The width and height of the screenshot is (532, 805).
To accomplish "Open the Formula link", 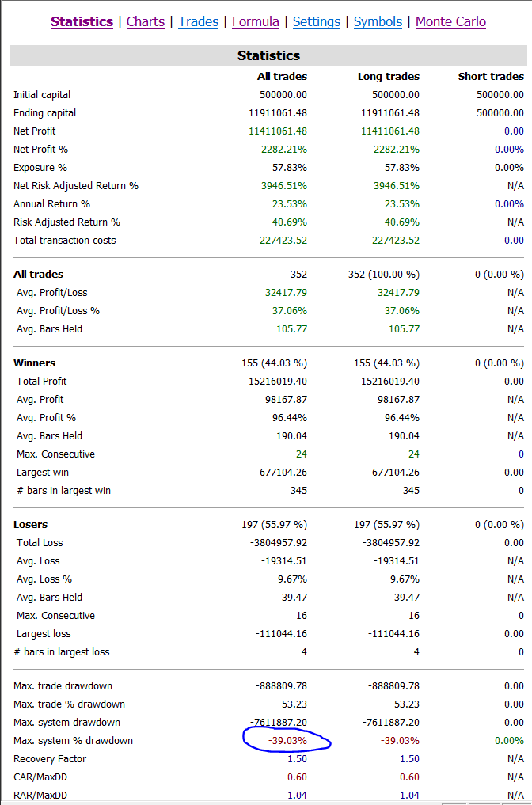I will pyautogui.click(x=255, y=21).
